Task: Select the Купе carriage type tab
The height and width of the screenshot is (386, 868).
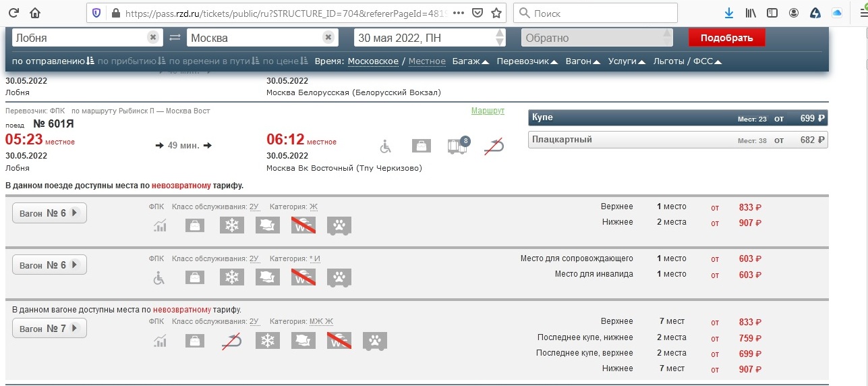Action: point(677,118)
